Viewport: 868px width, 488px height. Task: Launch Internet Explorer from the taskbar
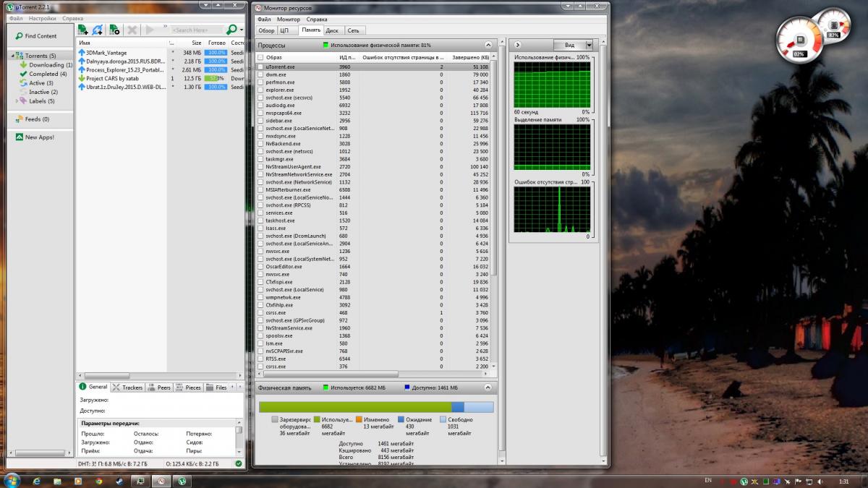[36, 481]
